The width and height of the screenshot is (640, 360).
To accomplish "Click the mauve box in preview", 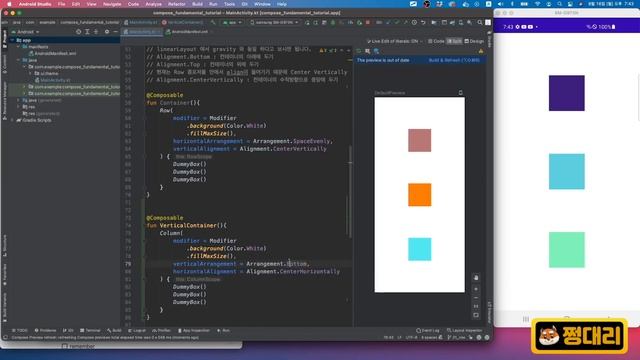I will point(420,140).
